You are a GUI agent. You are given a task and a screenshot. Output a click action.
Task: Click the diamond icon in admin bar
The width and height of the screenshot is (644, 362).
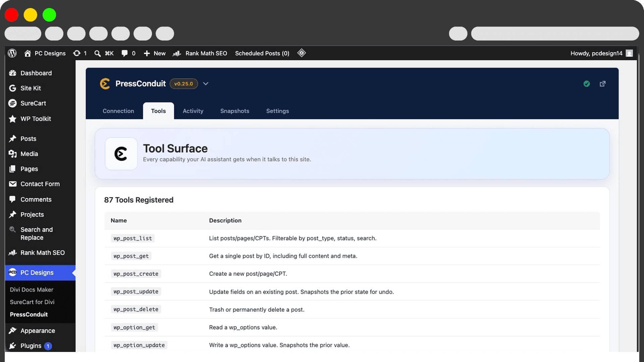pos(302,53)
